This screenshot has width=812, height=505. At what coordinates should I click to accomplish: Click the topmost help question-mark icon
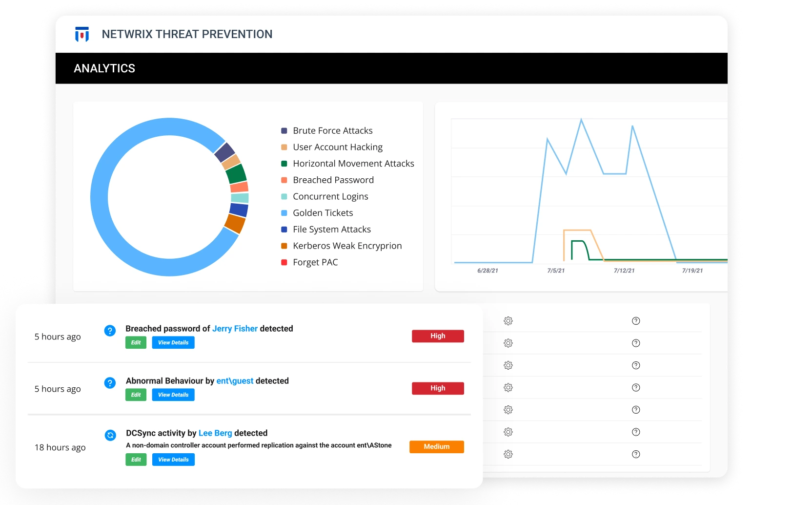[x=636, y=321]
